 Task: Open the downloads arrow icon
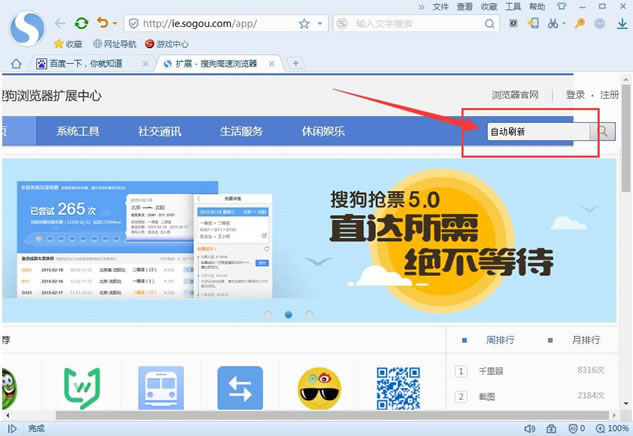pyautogui.click(x=622, y=23)
